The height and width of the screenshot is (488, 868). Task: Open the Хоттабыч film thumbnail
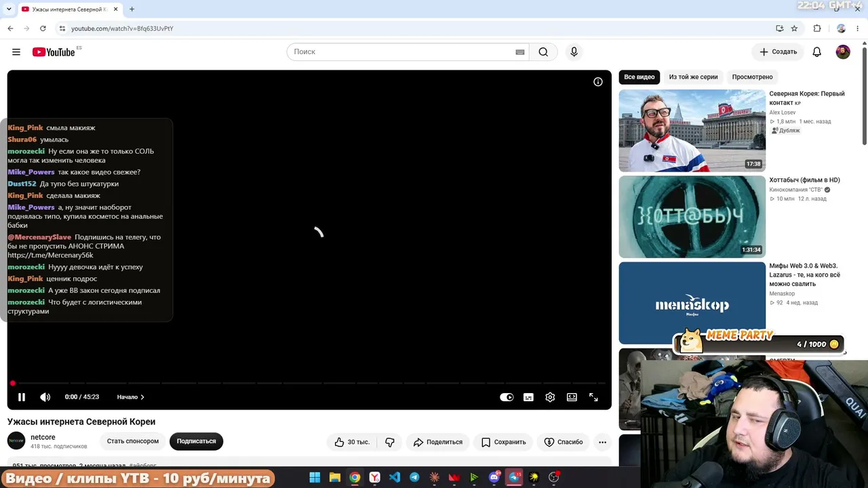click(692, 217)
